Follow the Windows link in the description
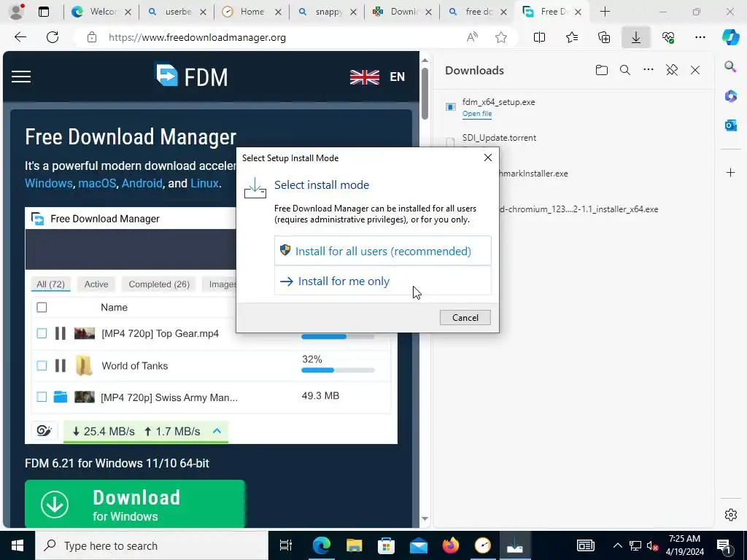 coord(49,183)
